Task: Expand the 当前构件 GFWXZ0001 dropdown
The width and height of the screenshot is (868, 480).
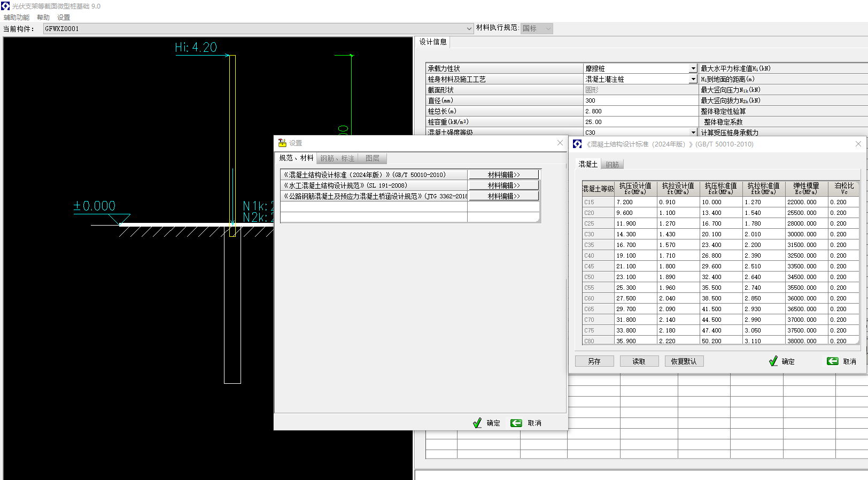Action: click(x=469, y=29)
